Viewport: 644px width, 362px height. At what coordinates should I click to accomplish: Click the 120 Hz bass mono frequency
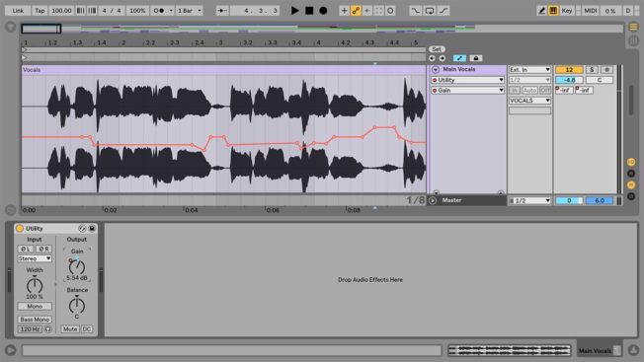(x=30, y=329)
